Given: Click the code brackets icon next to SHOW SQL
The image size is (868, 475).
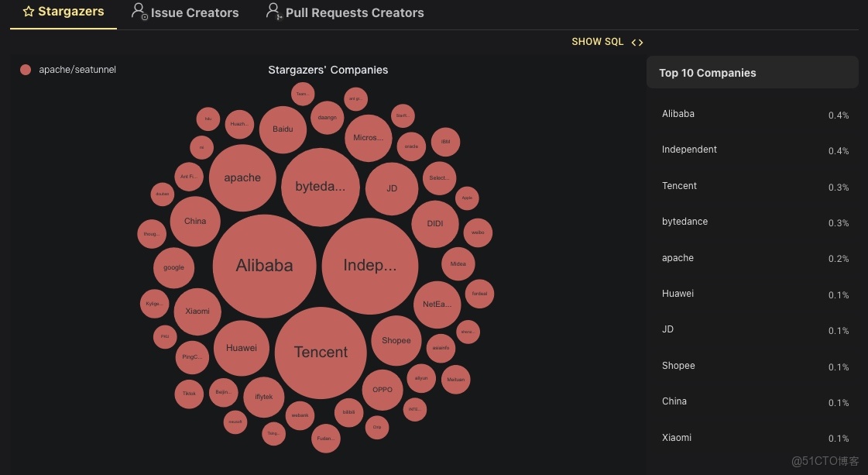Looking at the screenshot, I should click(x=637, y=43).
